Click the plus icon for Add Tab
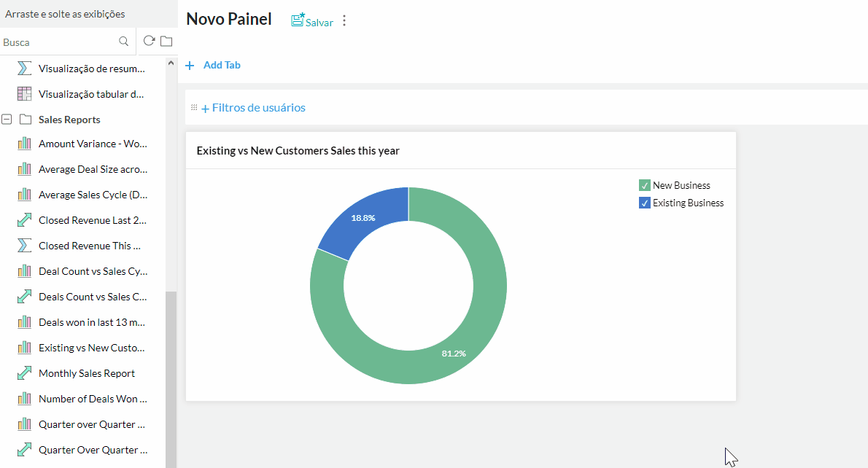This screenshot has height=468, width=868. [x=190, y=66]
